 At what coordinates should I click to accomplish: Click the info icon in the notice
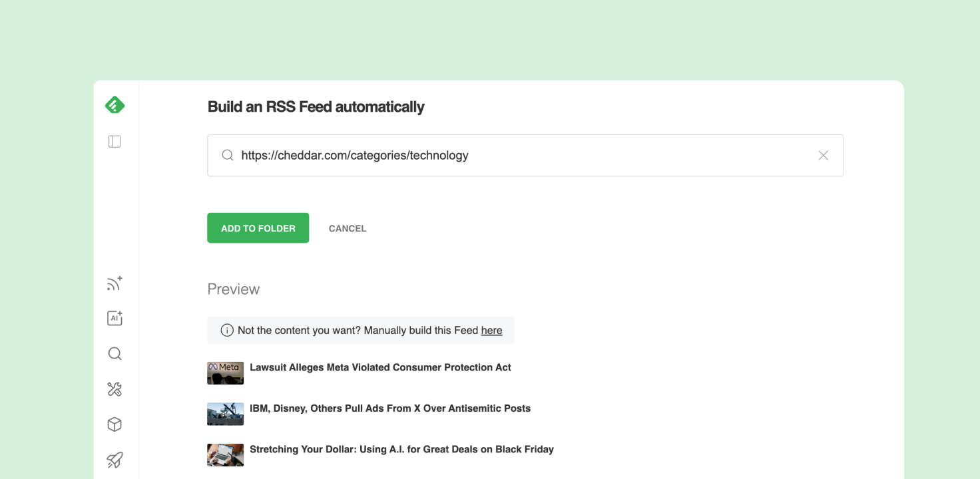point(227,330)
